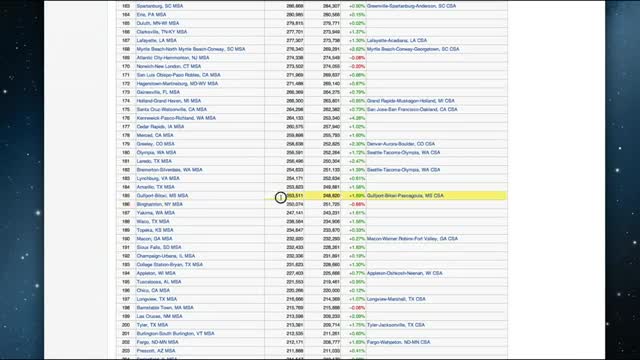Open the Yakima, WA MSA link

(156, 213)
